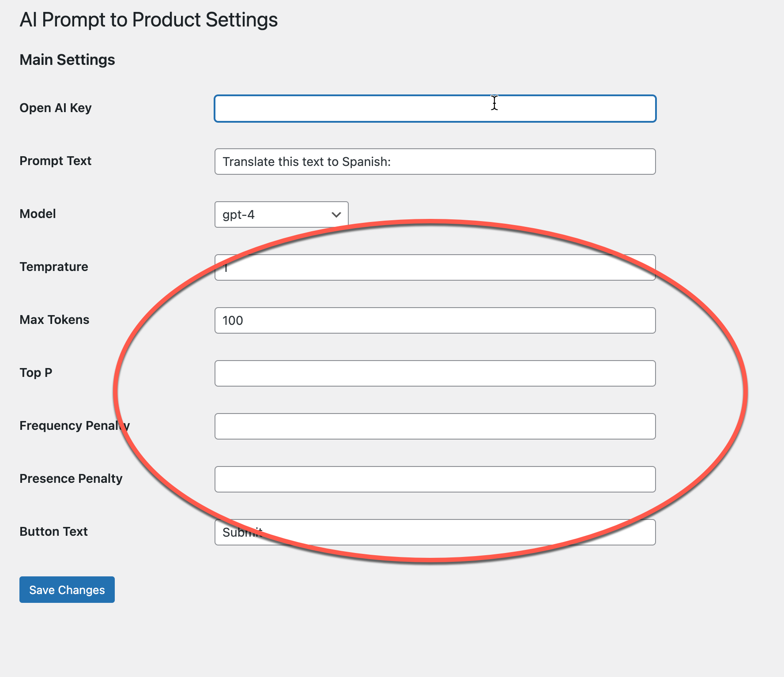
Task: Focus the Prompt Text input field
Action: tap(435, 162)
